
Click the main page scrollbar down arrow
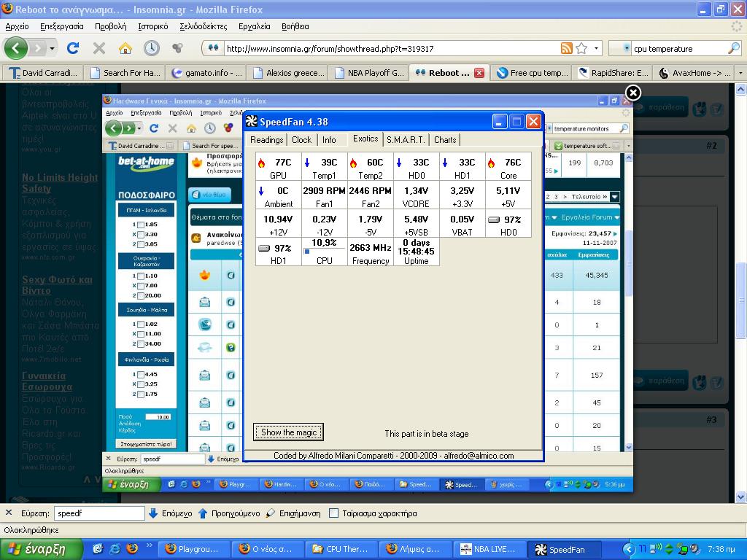[741, 497]
